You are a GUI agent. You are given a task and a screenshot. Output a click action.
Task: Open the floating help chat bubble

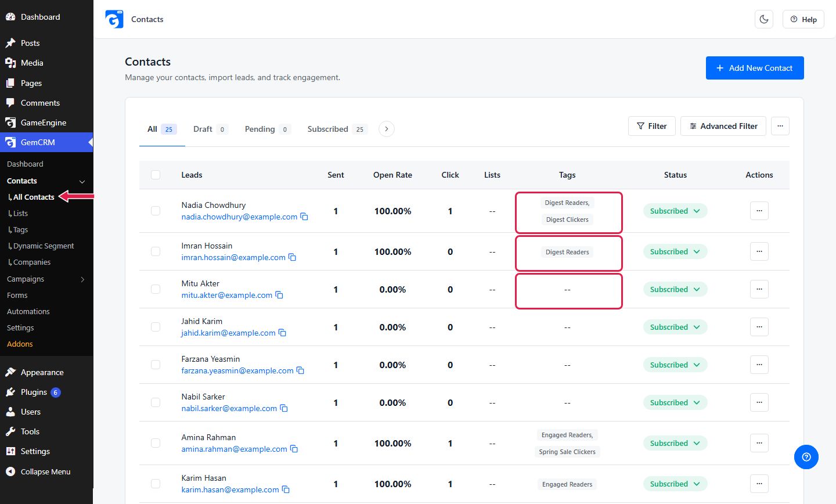pos(806,457)
